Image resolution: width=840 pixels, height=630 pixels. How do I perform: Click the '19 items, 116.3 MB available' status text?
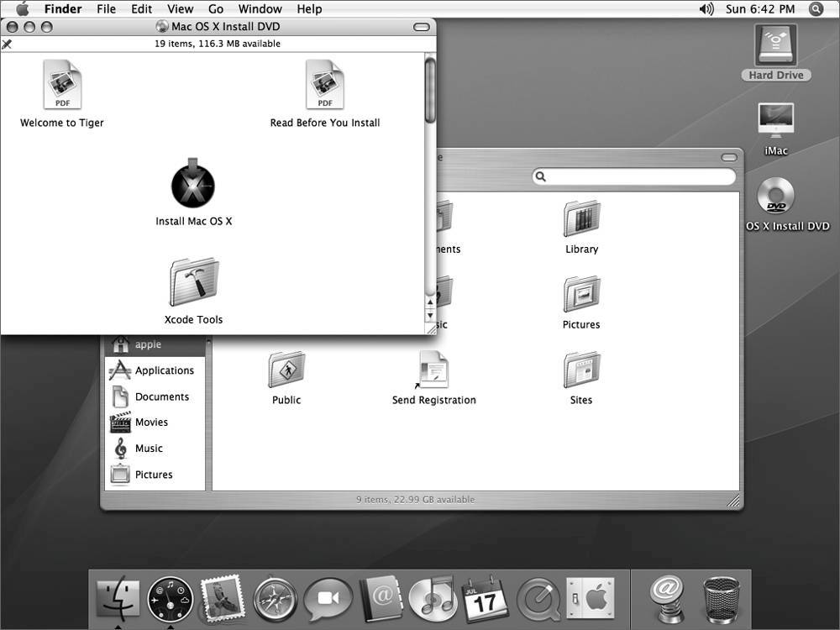tap(218, 44)
